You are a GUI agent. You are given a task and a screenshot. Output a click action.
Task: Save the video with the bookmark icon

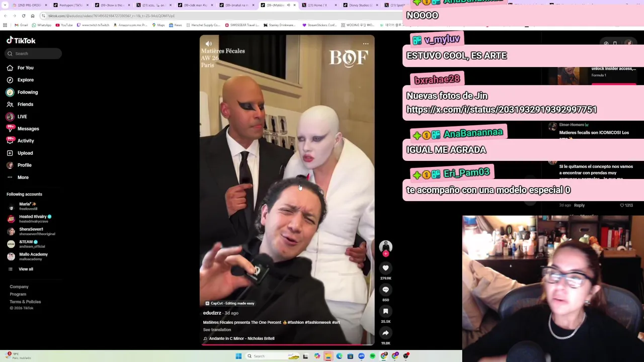point(385,311)
